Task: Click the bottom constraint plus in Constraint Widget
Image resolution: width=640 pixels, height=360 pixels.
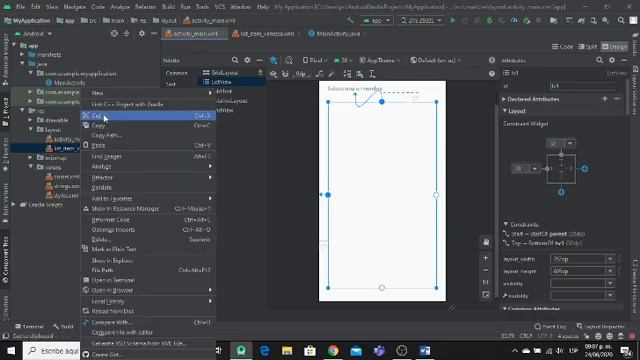Action: coord(561,192)
